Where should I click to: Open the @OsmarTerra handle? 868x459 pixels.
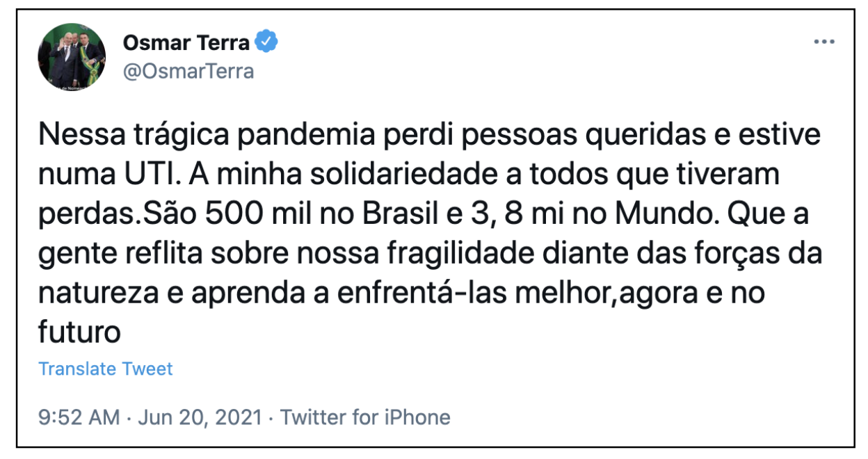pyautogui.click(x=189, y=70)
